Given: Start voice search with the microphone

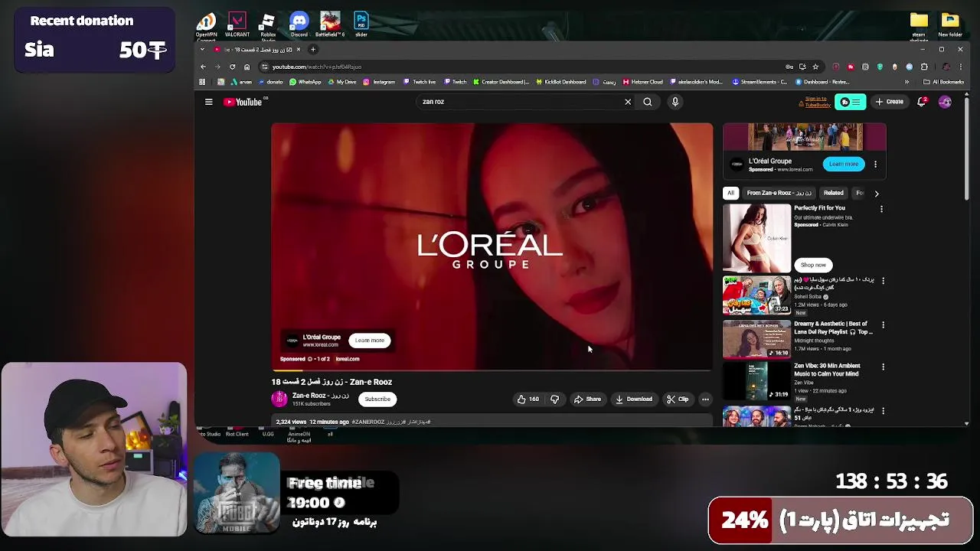Looking at the screenshot, I should 675,102.
